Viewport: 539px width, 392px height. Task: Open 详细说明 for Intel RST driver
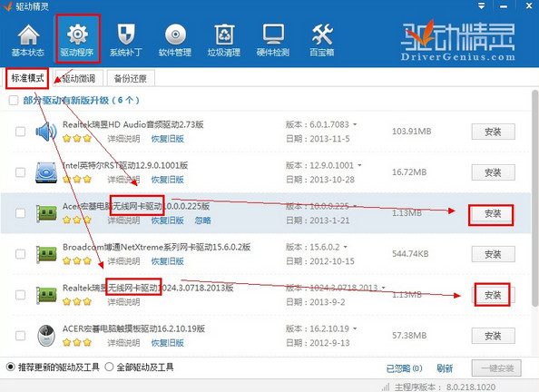tap(123, 180)
